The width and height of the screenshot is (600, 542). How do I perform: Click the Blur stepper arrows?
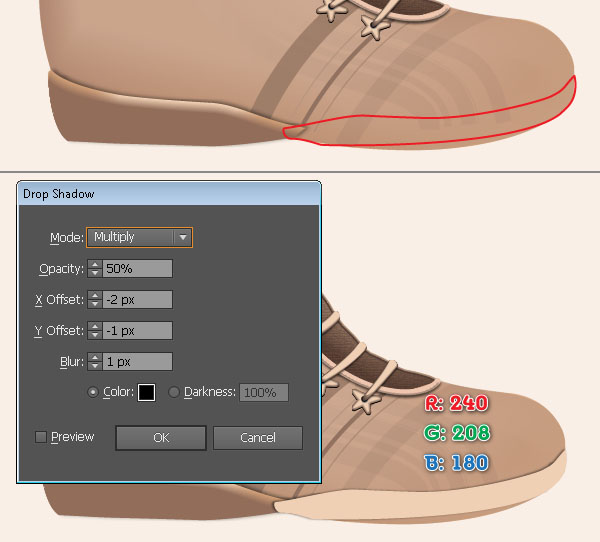coord(95,362)
